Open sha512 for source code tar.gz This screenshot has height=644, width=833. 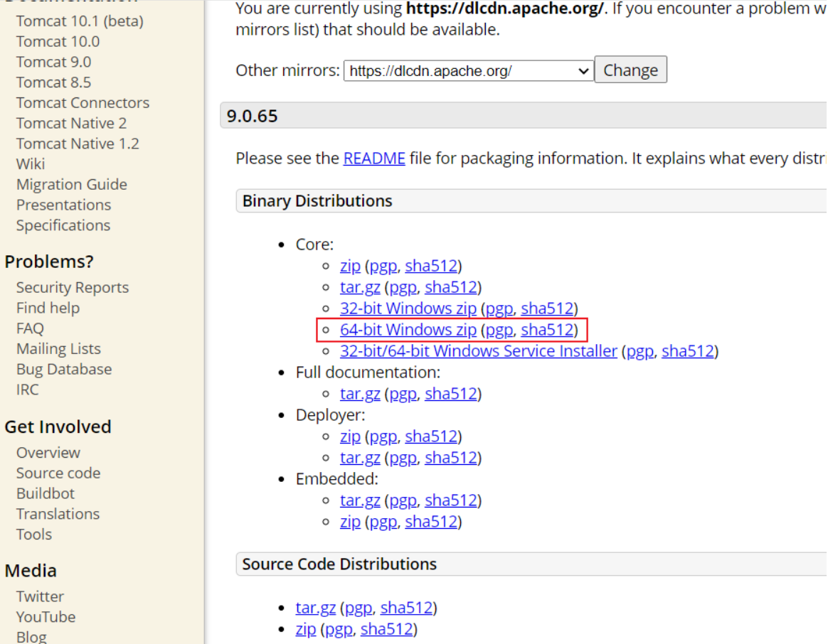pyautogui.click(x=406, y=607)
